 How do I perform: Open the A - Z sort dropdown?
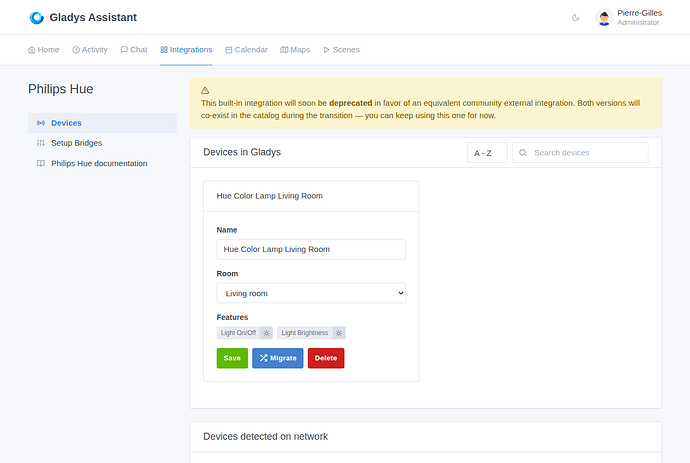tap(487, 153)
